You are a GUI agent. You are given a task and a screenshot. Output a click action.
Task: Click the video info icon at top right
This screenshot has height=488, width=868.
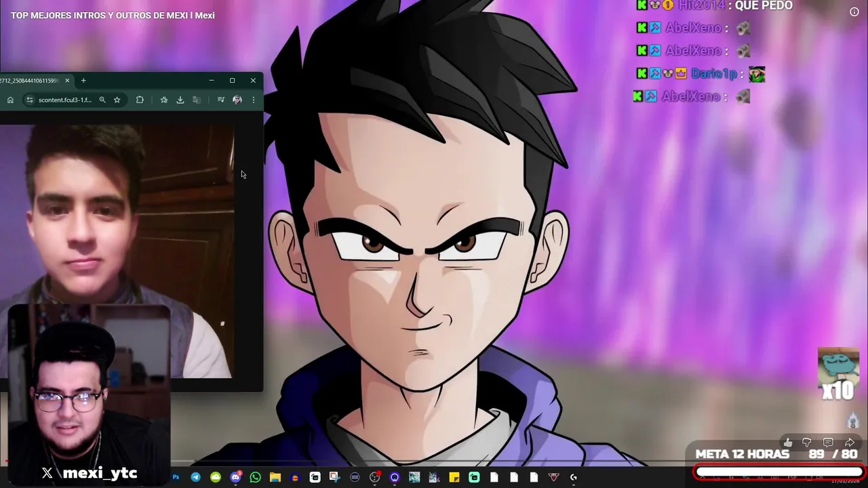coord(854,12)
